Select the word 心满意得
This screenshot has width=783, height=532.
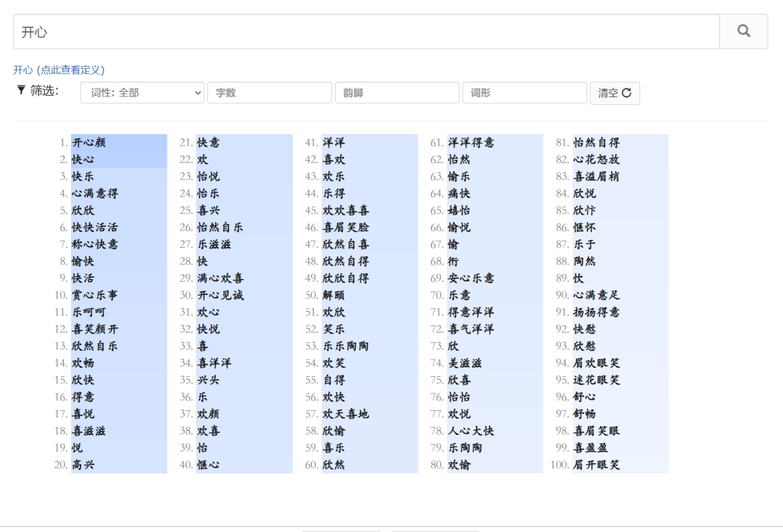95,194
